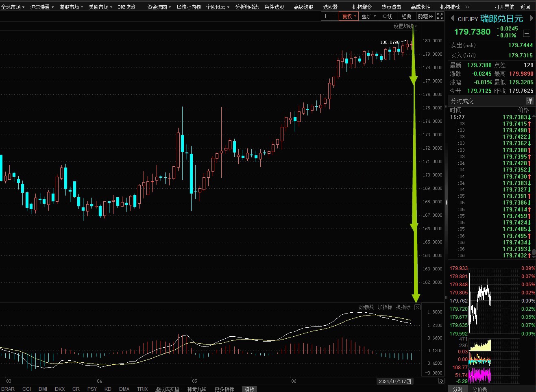The height and width of the screenshot is (392, 536).
Task: Close MACD indicator panel X icon
Action: pyautogui.click(x=417, y=307)
